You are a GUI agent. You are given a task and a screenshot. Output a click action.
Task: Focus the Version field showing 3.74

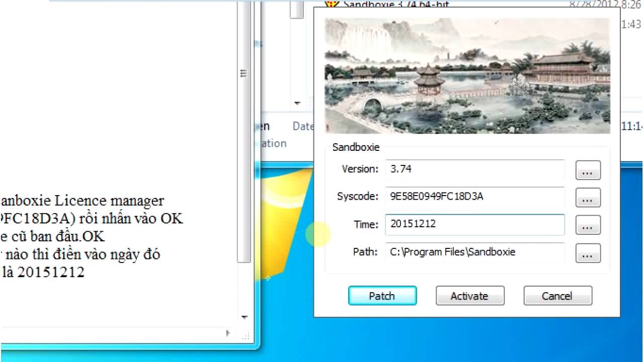pyautogui.click(x=475, y=169)
